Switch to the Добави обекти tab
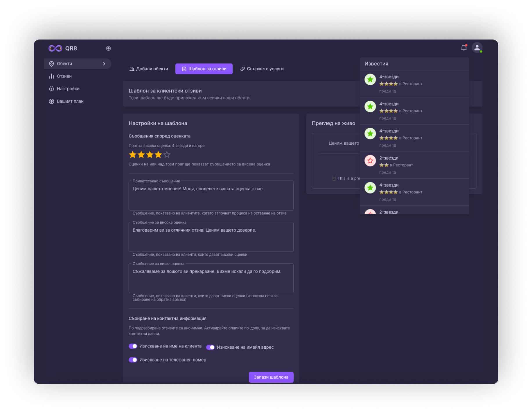532x412 pixels. (149, 69)
